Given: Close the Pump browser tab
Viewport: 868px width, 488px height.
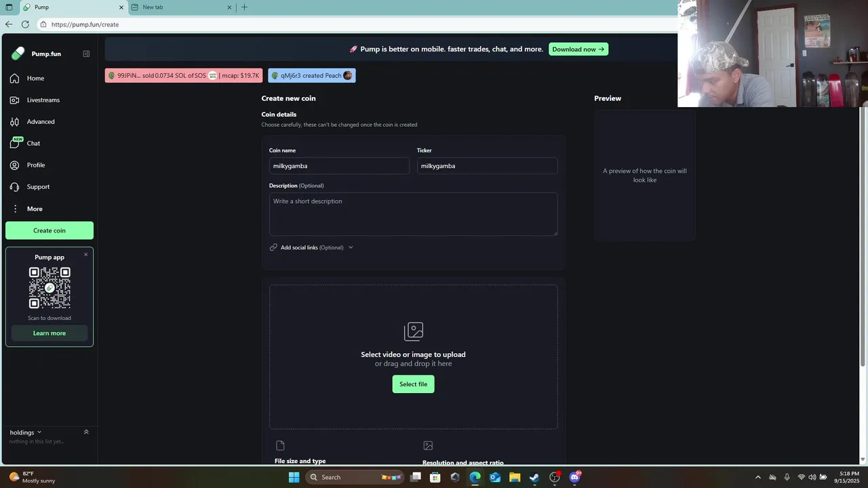Looking at the screenshot, I should point(121,7).
